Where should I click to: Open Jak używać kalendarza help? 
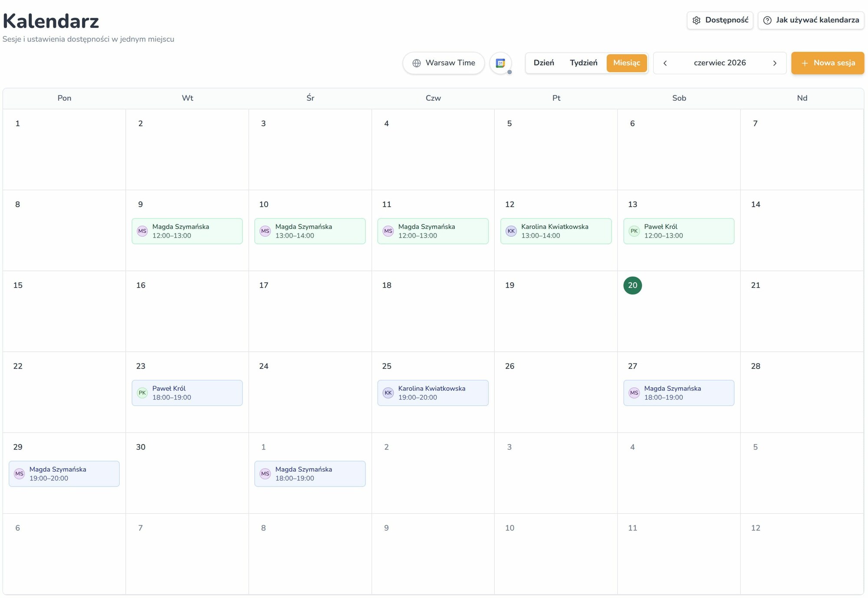(811, 20)
